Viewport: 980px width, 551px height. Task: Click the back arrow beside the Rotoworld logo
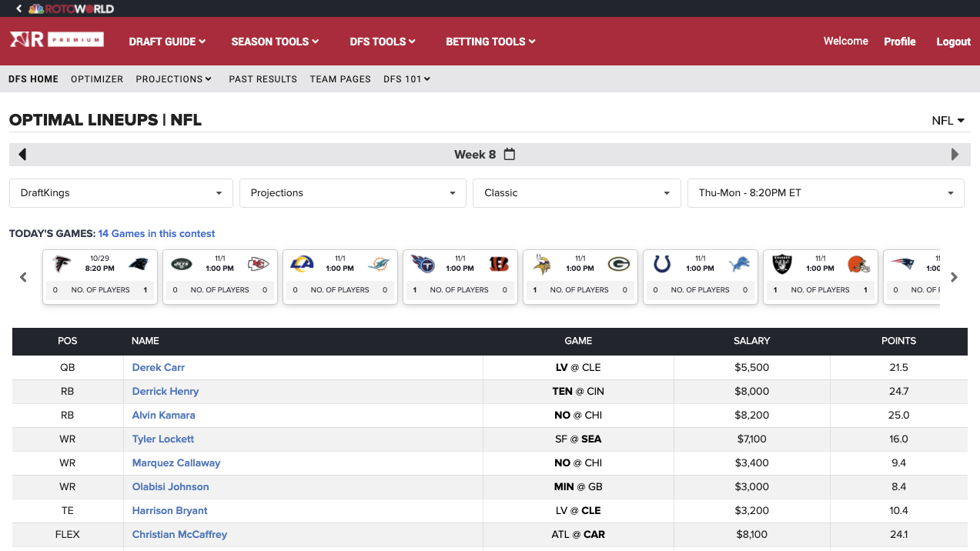pos(18,8)
